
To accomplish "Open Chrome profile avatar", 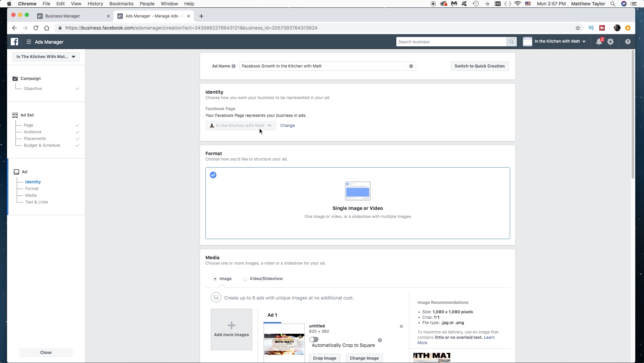I will 617,28.
